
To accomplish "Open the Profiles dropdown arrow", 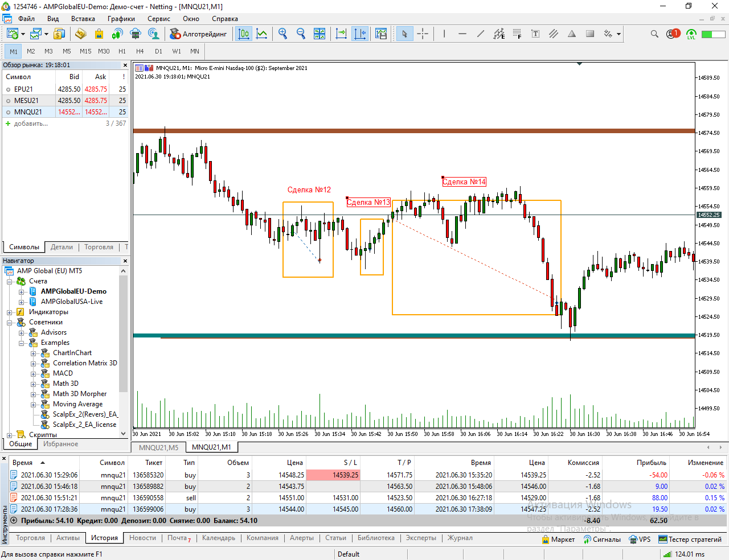I will click(x=47, y=34).
